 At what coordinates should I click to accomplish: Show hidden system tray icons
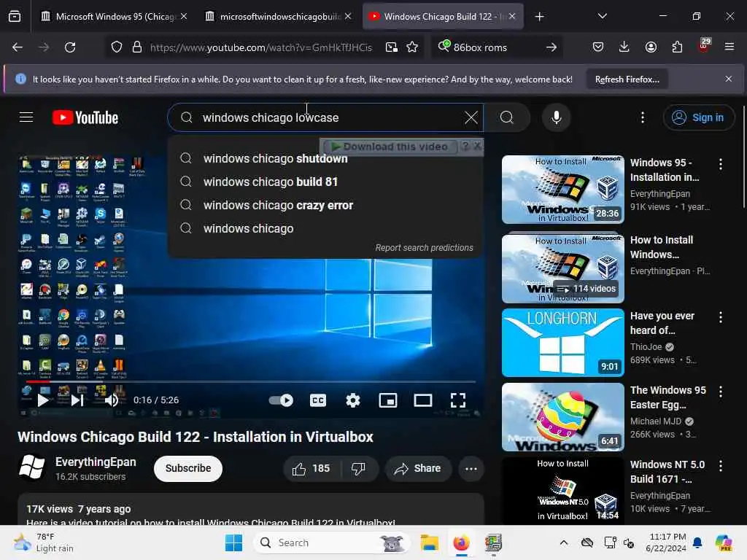click(564, 542)
